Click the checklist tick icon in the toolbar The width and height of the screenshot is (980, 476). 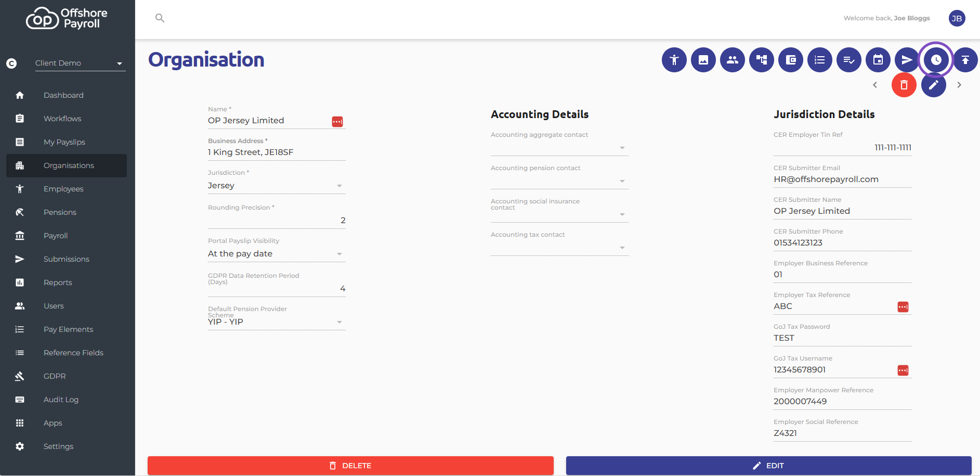[849, 60]
